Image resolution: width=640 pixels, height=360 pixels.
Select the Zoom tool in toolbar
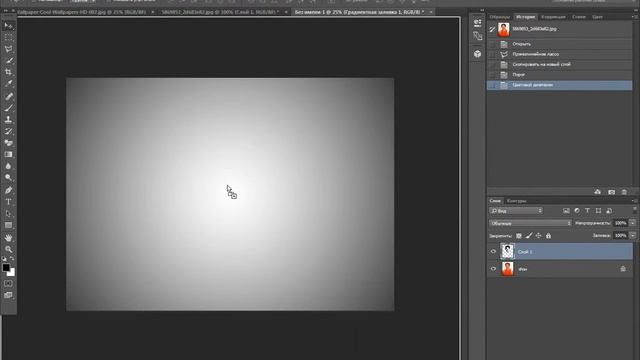coord(8,249)
